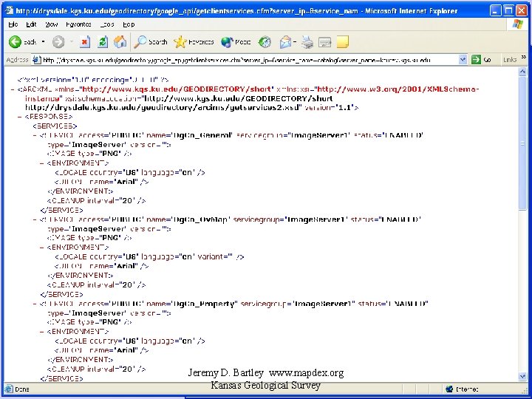Click the 'DgCn_Property' name value

(204, 304)
